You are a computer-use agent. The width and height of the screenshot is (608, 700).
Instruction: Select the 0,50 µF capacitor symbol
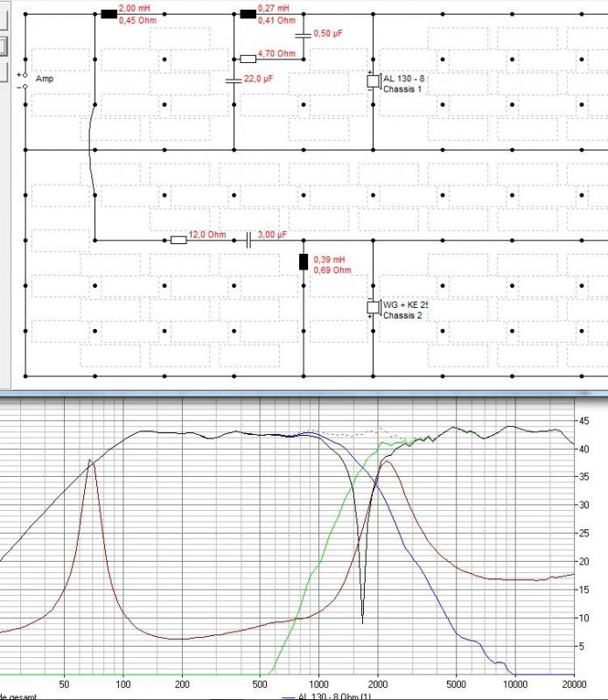[x=303, y=35]
